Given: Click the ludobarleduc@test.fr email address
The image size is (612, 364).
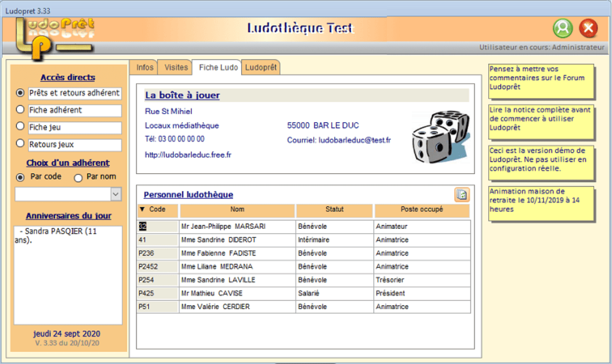Looking at the screenshot, I should (355, 140).
